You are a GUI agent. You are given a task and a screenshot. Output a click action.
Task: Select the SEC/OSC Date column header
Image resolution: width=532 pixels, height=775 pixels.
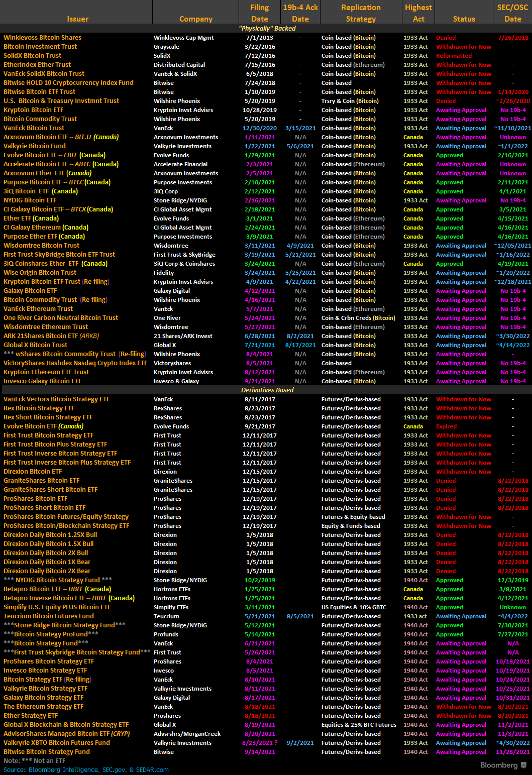(x=512, y=13)
